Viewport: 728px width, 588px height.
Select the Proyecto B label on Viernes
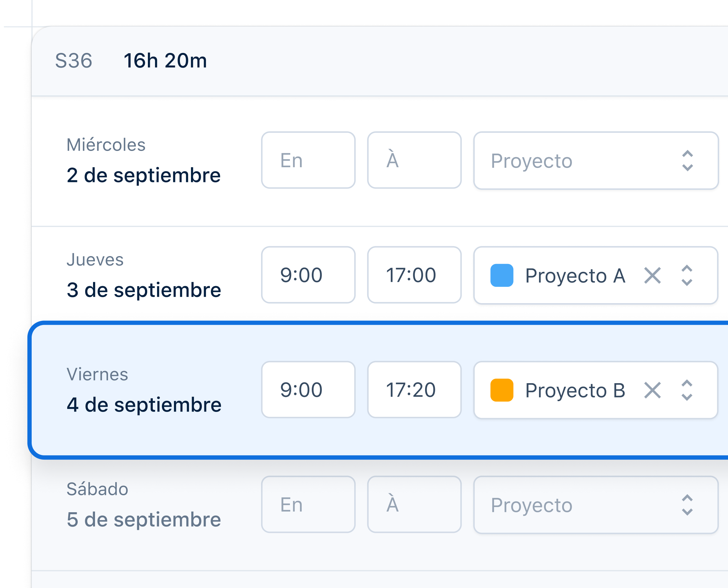[x=575, y=390]
